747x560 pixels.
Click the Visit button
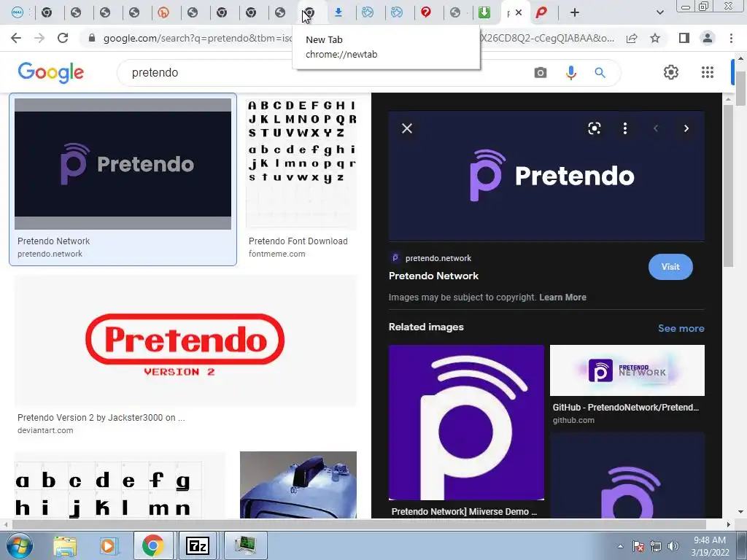coord(670,267)
